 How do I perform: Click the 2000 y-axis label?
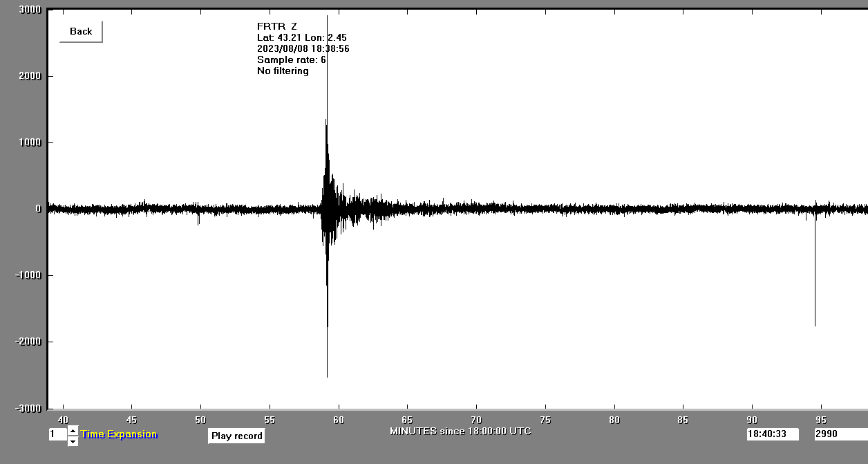30,76
